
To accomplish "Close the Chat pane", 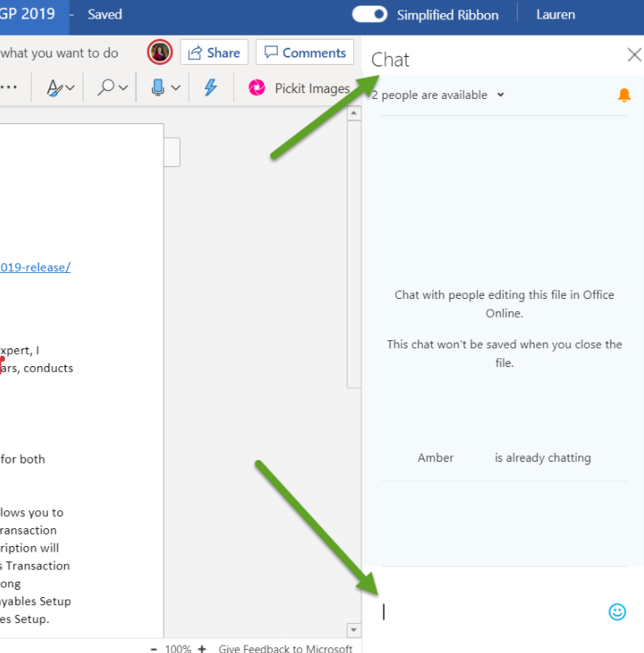I will (634, 54).
